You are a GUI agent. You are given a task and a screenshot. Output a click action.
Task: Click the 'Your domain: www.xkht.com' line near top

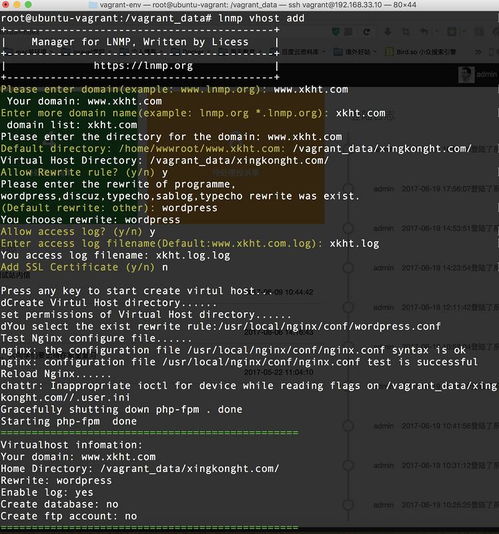pyautogui.click(x=84, y=101)
